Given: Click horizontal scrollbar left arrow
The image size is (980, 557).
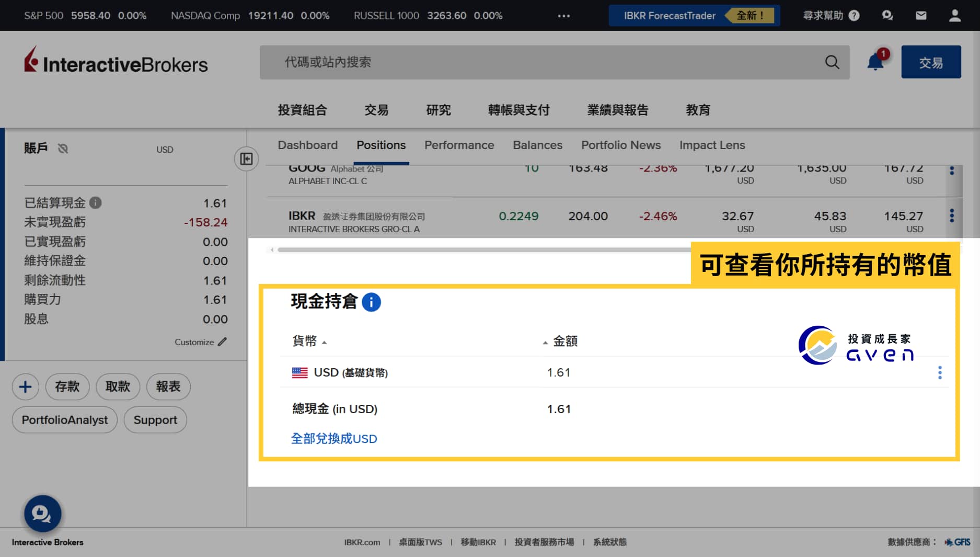Looking at the screenshot, I should (x=272, y=249).
